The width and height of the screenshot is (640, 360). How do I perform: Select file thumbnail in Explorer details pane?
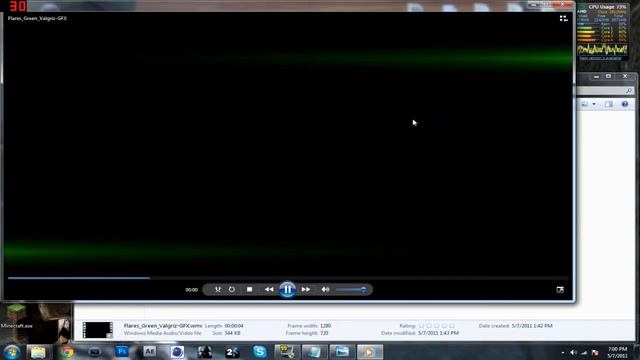[98, 330]
